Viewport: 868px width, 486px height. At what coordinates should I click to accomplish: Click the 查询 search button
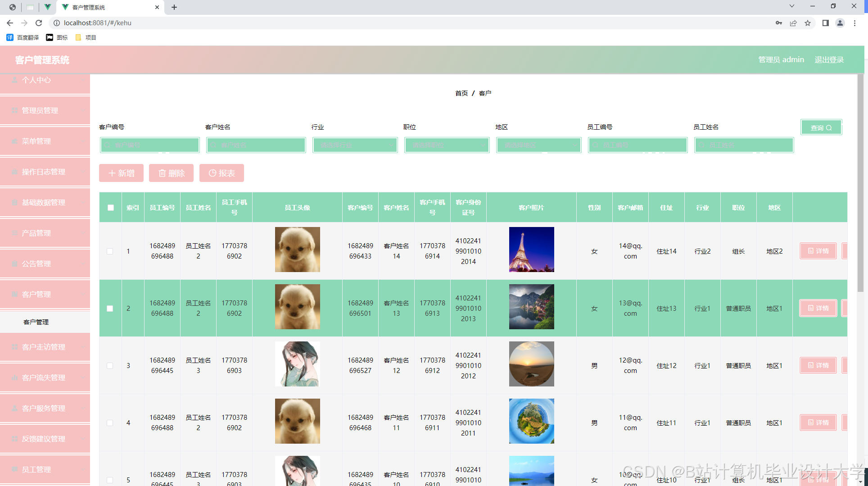pos(821,127)
